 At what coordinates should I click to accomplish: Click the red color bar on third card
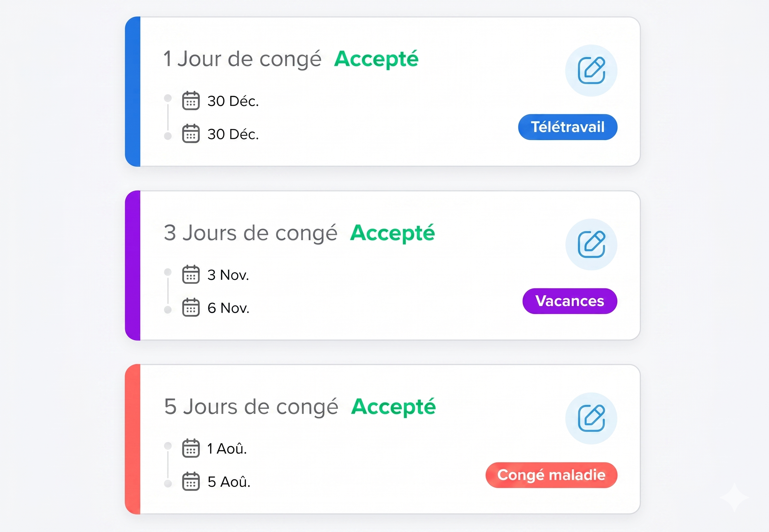pyautogui.click(x=133, y=439)
